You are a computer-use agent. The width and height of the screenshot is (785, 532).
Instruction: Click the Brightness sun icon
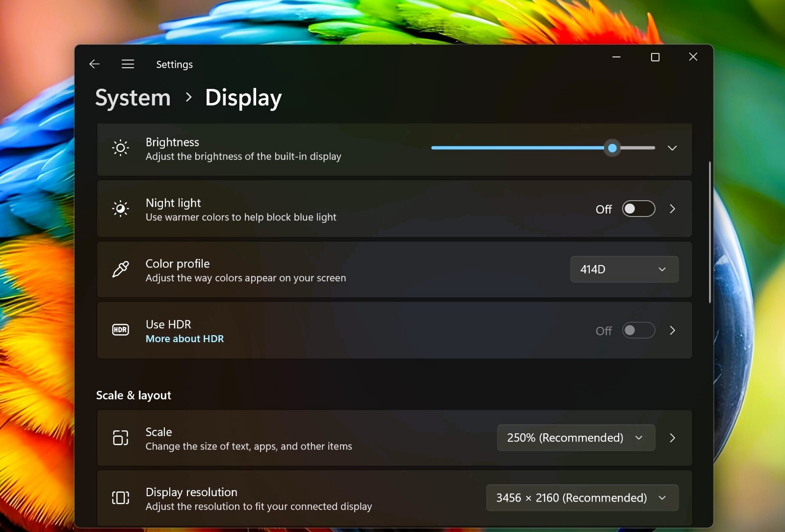(121, 148)
